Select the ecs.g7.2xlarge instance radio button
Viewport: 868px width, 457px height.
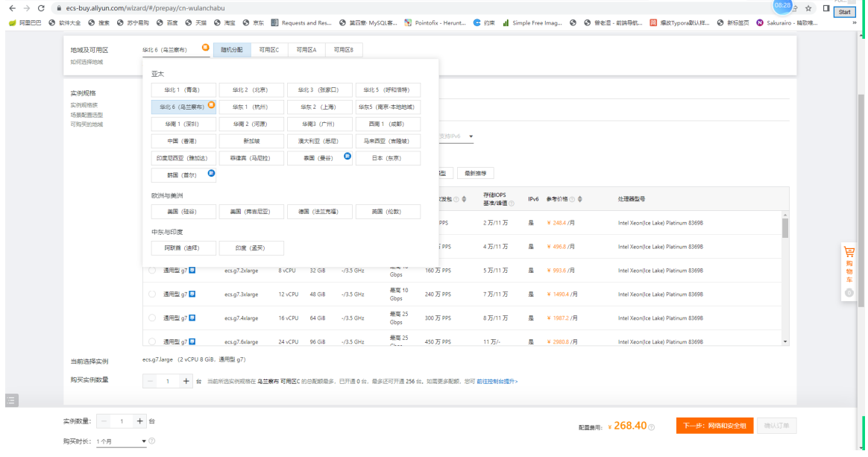[152, 271]
